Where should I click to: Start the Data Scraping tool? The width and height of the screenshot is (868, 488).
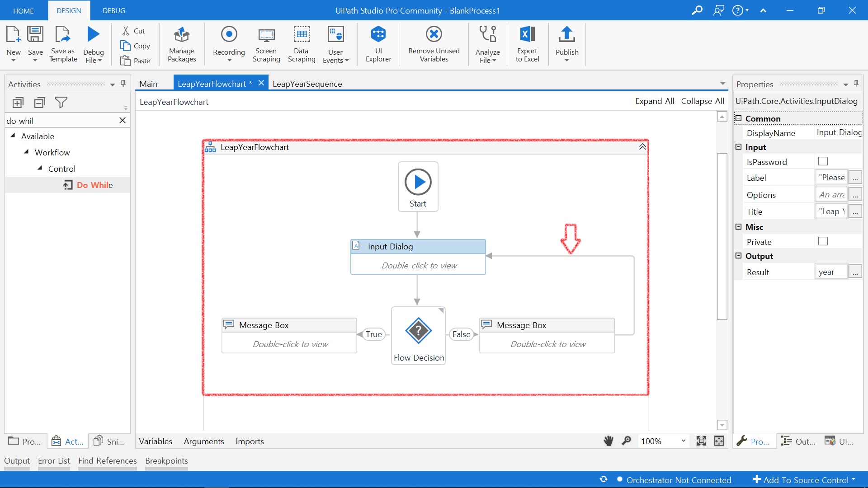click(302, 44)
